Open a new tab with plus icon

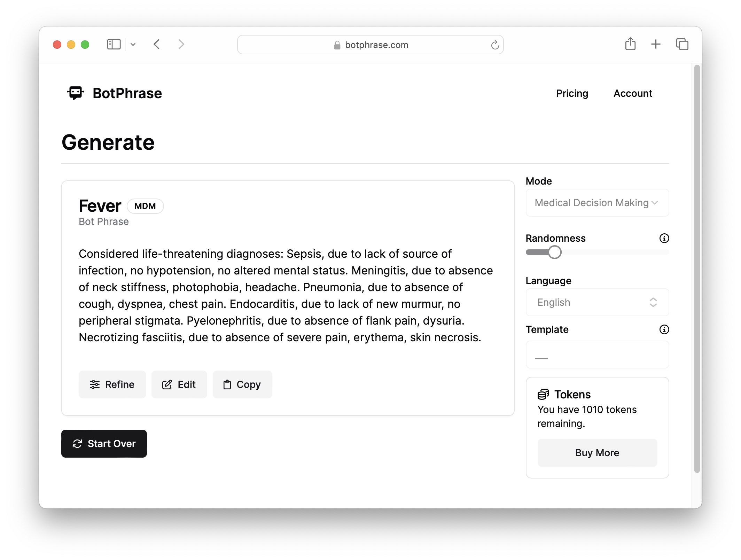pyautogui.click(x=656, y=44)
